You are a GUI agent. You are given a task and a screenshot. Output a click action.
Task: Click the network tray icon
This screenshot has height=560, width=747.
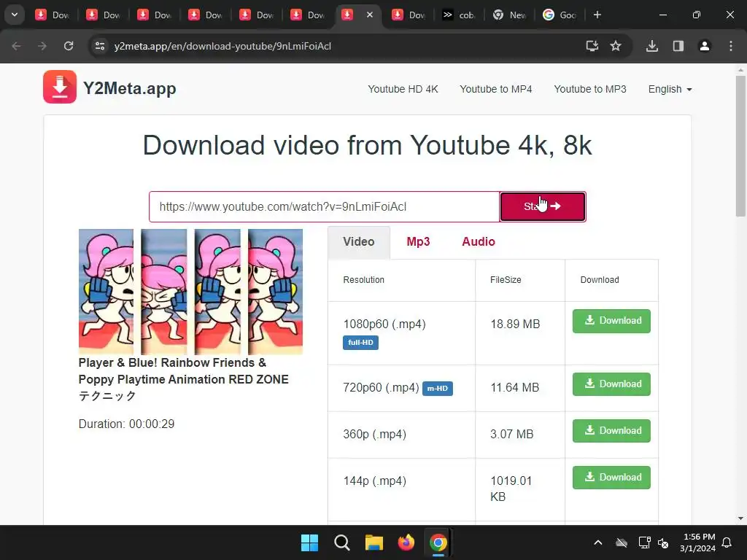point(644,542)
